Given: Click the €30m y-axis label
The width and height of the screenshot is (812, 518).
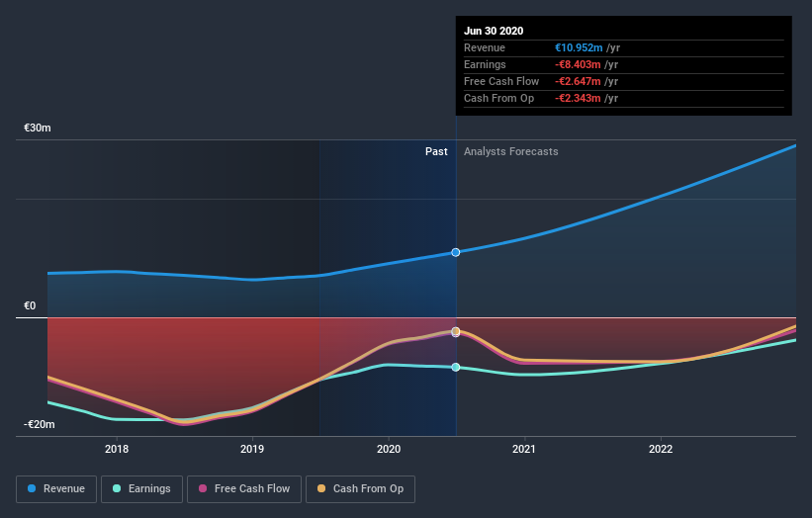Looking at the screenshot, I should 38,128.
